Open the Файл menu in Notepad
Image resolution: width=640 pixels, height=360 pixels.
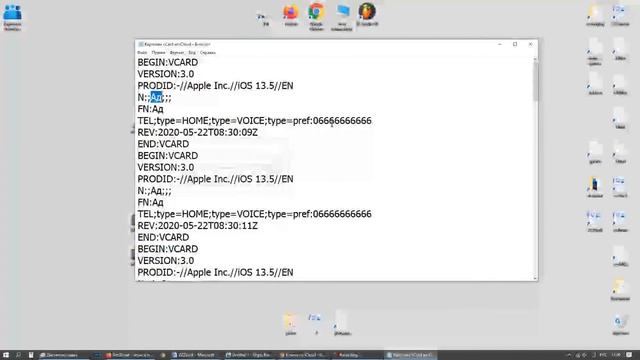pos(142,53)
